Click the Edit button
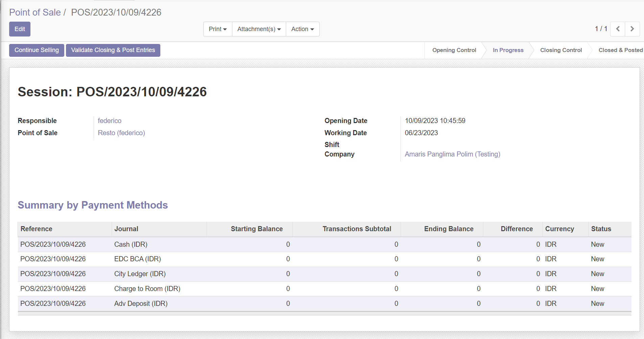The image size is (644, 339). pos(20,29)
